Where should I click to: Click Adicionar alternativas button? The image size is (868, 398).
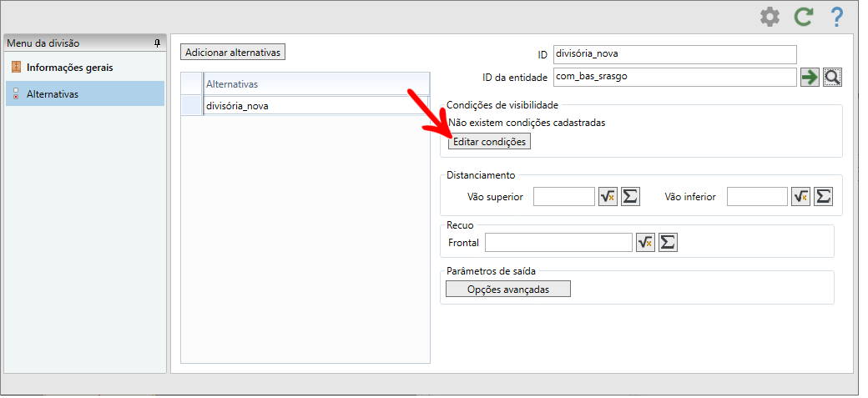233,53
